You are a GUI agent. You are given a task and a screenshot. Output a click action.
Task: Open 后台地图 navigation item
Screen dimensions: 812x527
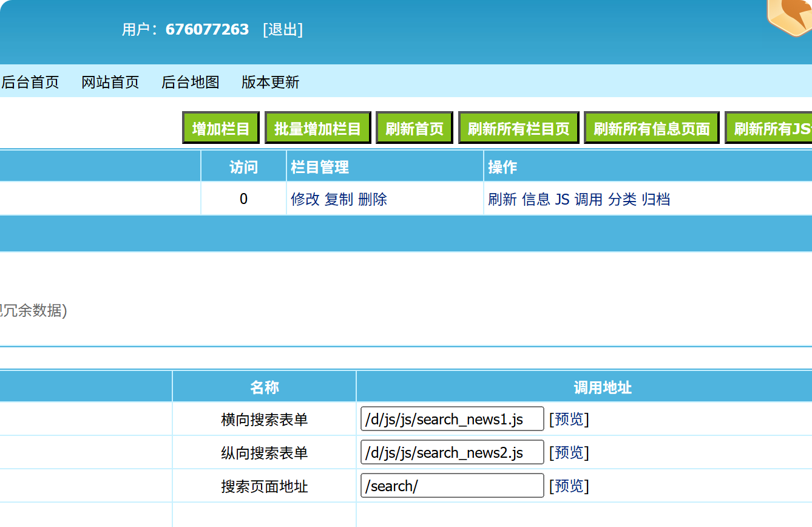point(191,82)
